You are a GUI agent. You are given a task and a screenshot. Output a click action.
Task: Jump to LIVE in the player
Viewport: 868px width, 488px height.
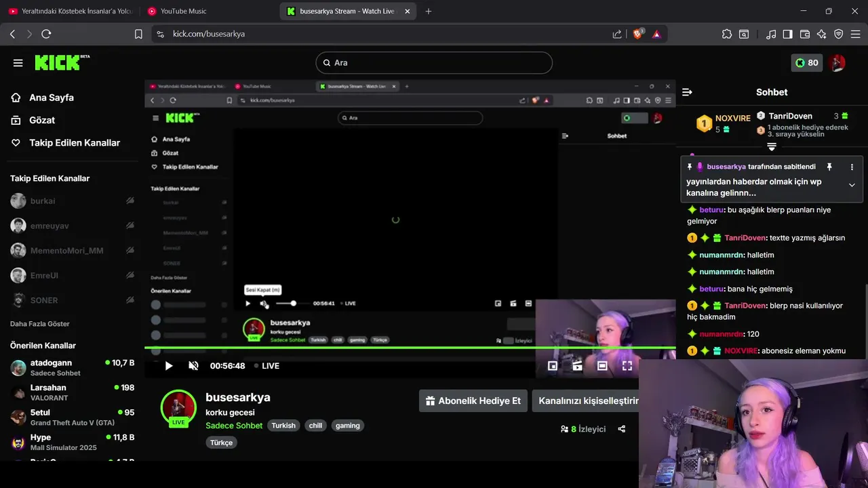click(267, 366)
